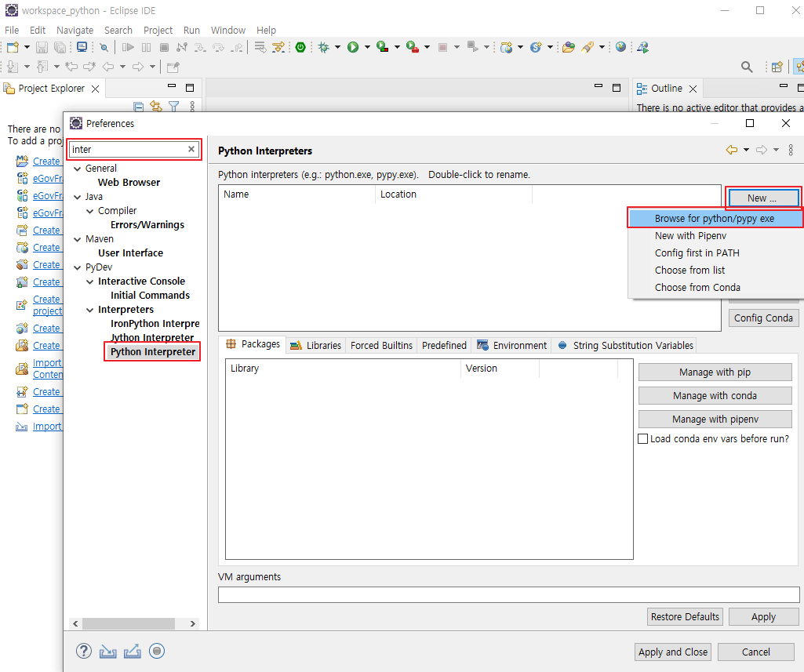Select Config first in PATH
Screen dimensions: 804x672
point(697,252)
